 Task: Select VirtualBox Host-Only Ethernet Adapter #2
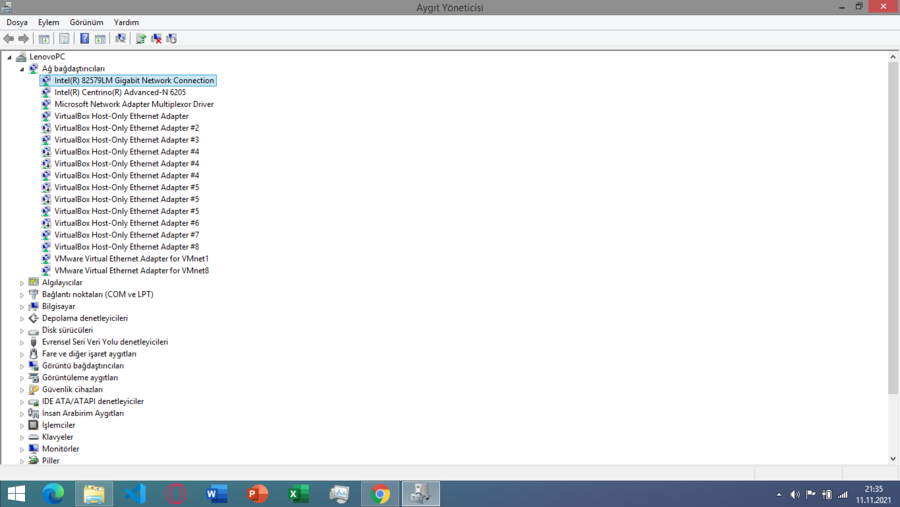pos(126,128)
